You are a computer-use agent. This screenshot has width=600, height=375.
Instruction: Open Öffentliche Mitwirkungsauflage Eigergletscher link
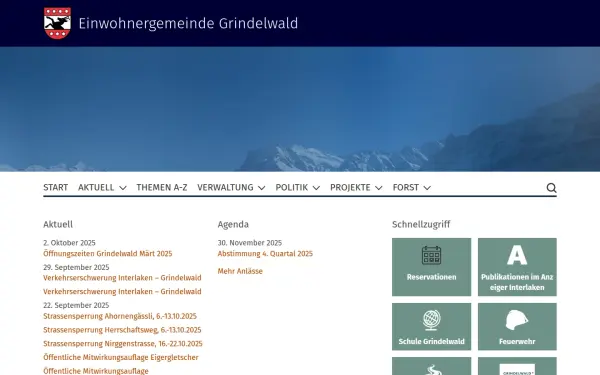pyautogui.click(x=121, y=357)
